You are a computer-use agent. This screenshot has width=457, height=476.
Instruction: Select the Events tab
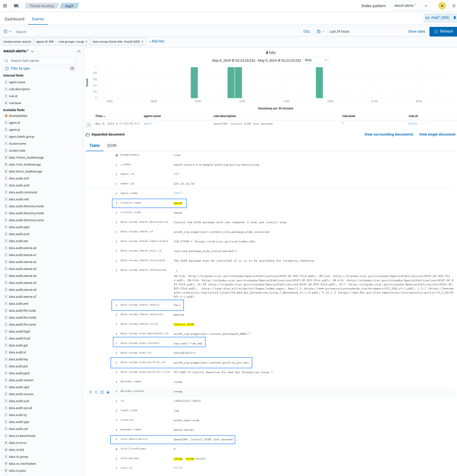click(38, 19)
